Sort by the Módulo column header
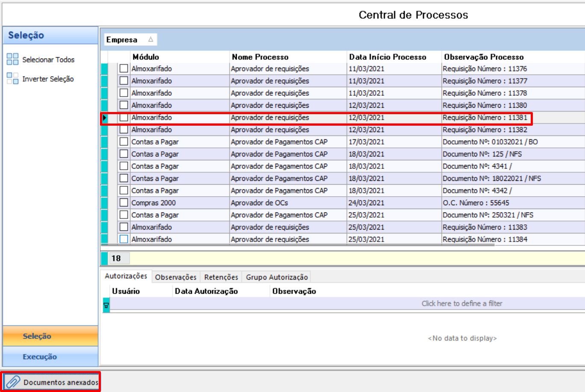Image resolution: width=585 pixels, height=392 pixels. pos(179,57)
